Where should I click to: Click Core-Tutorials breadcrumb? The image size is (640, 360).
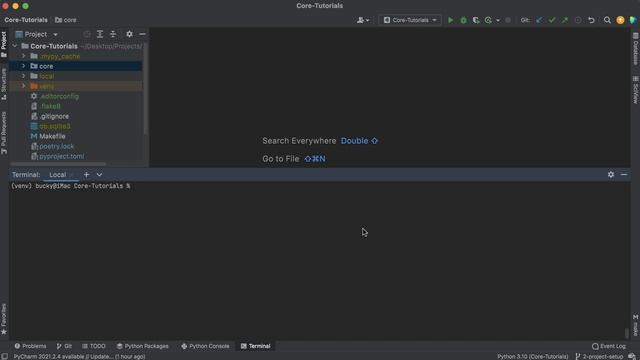(26, 20)
